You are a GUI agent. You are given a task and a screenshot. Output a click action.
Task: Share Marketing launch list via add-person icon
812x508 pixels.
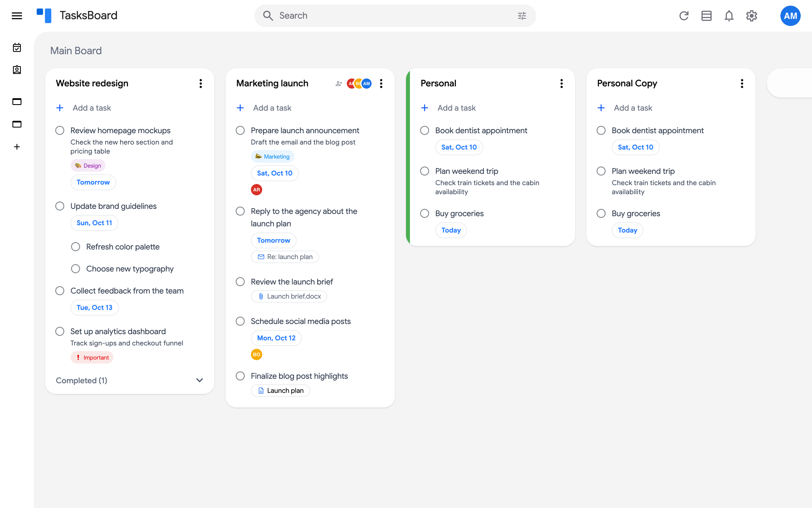pyautogui.click(x=339, y=83)
